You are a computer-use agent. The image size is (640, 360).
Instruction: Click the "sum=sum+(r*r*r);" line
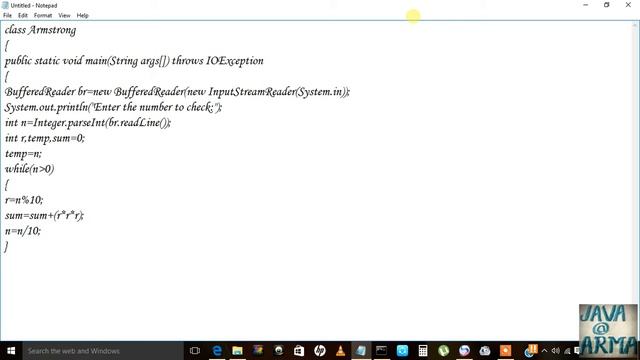coord(44,216)
